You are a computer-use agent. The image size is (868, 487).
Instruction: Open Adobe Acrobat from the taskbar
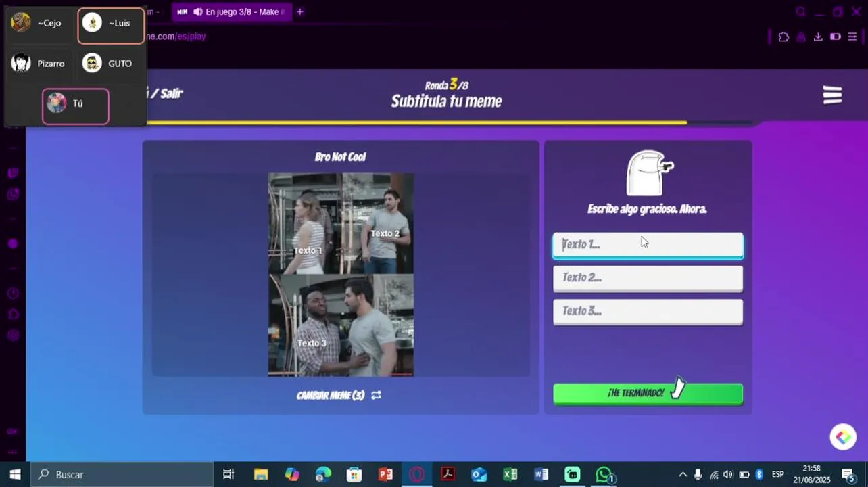pos(448,474)
